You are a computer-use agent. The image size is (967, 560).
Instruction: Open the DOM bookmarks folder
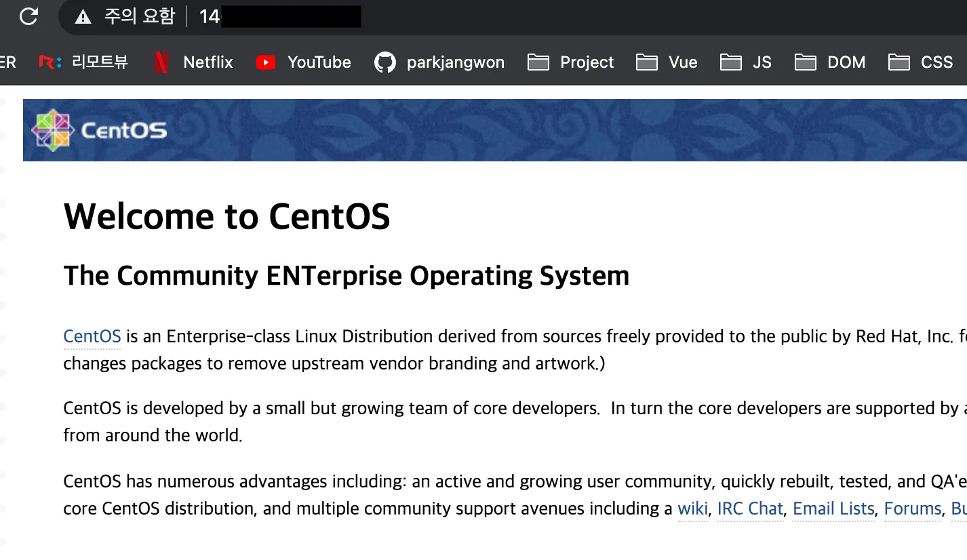pyautogui.click(x=830, y=62)
